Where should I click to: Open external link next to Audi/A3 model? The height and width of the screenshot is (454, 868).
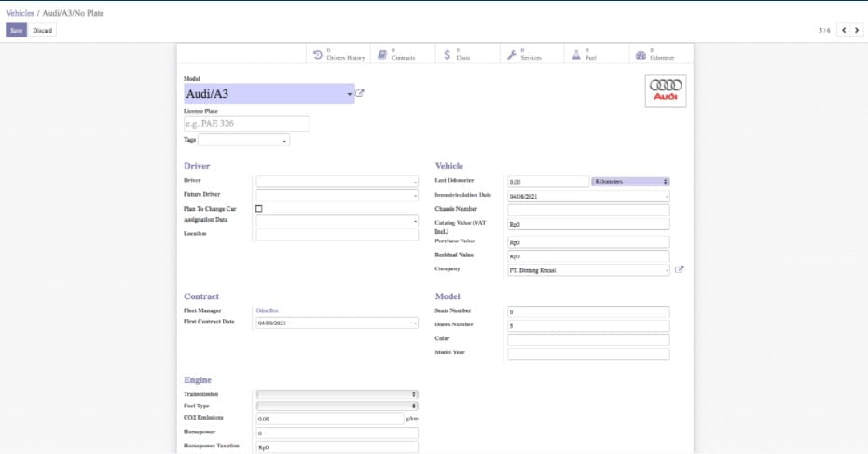360,93
